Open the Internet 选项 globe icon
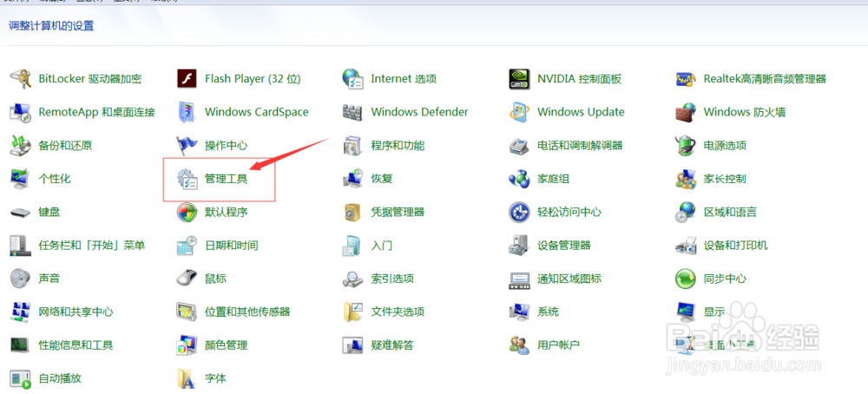 pyautogui.click(x=353, y=79)
